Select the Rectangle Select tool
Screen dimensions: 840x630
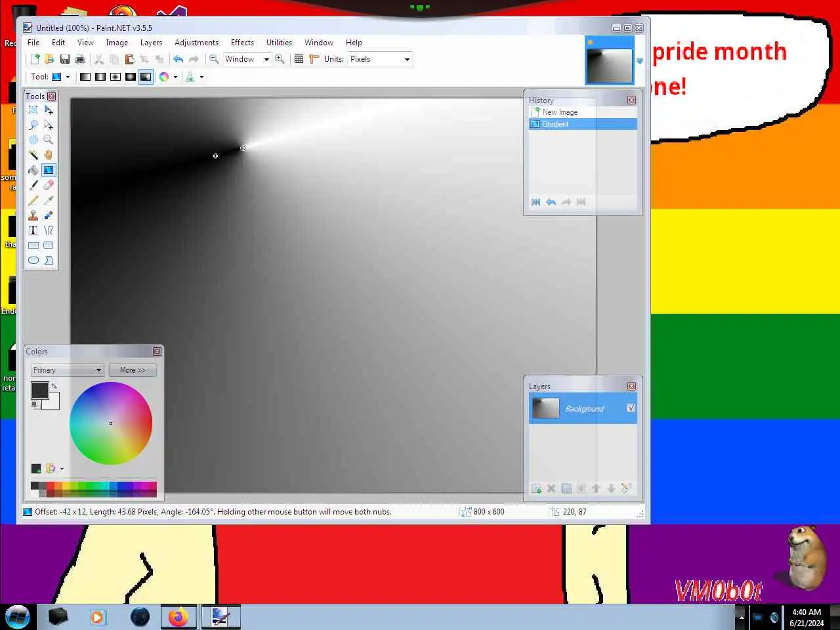[33, 110]
